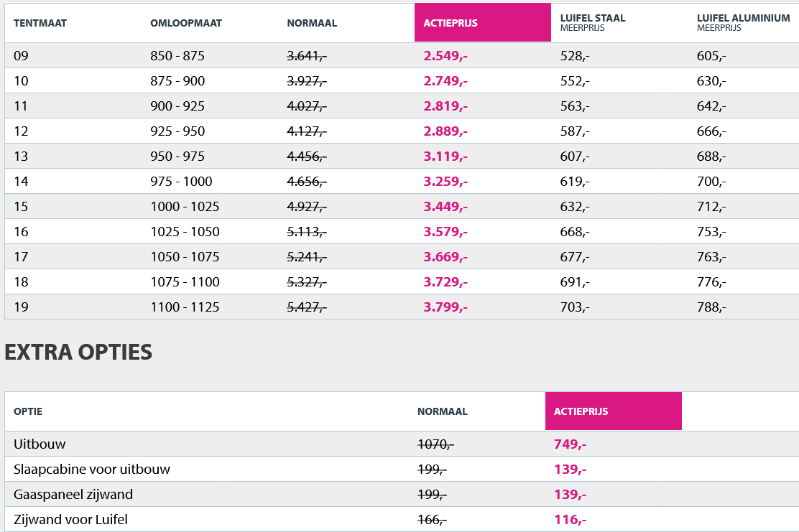This screenshot has width=799, height=532.
Task: Select the Uitbouw action price 749,-
Action: [570, 444]
